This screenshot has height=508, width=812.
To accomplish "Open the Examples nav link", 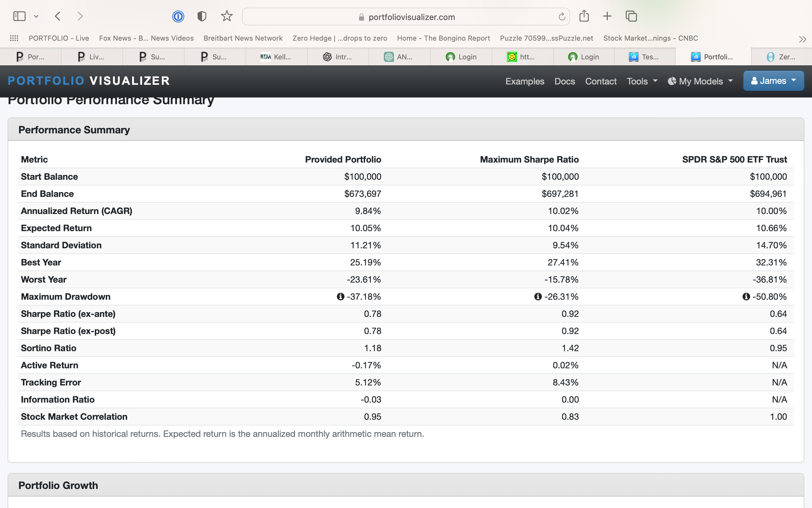I will pos(525,81).
